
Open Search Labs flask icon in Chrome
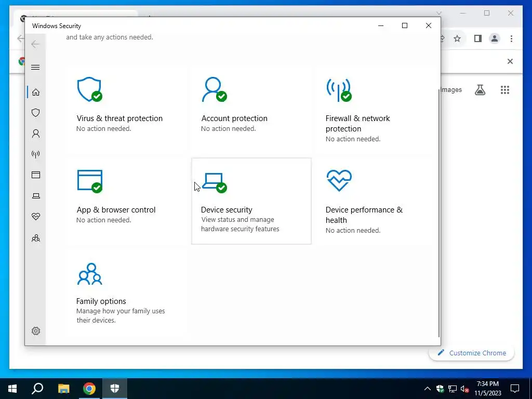(x=480, y=90)
